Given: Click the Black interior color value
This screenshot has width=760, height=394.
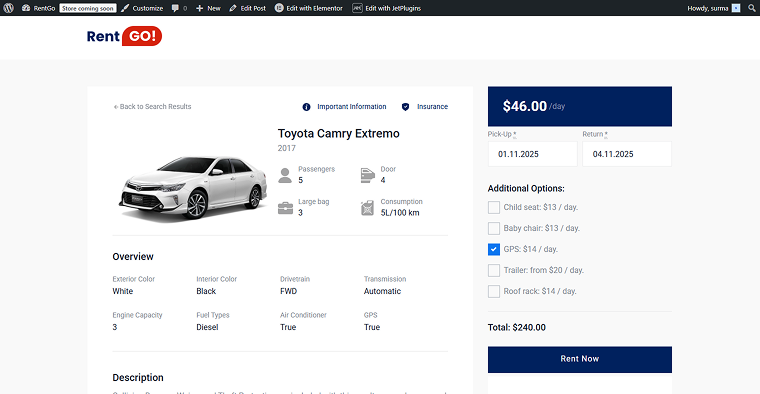Looking at the screenshot, I should point(206,291).
